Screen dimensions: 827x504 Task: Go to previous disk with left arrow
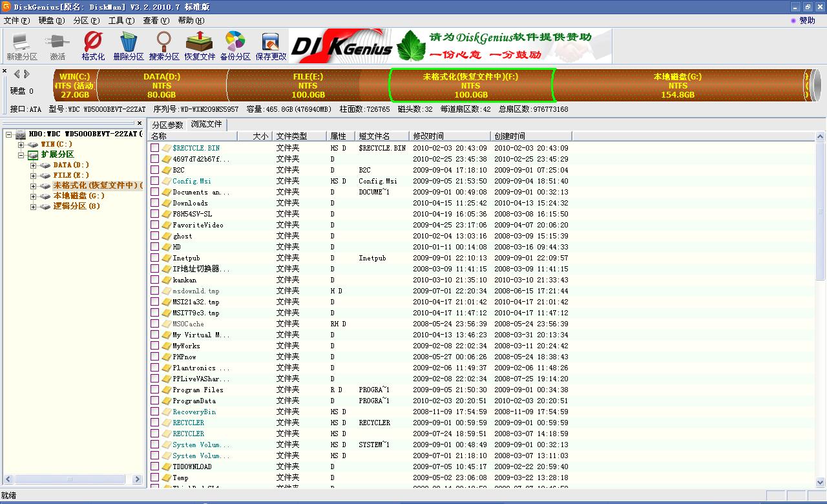[x=17, y=74]
